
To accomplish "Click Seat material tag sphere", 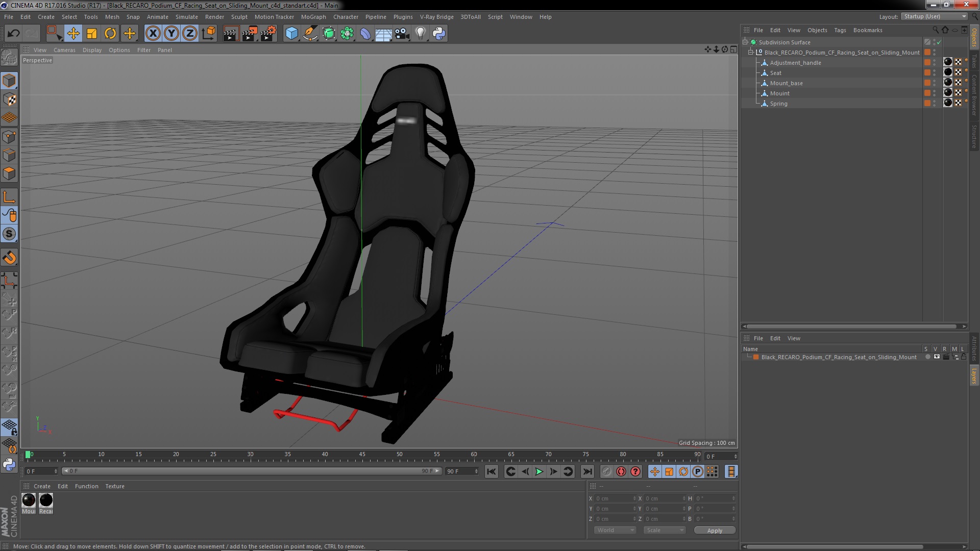I will [x=948, y=72].
